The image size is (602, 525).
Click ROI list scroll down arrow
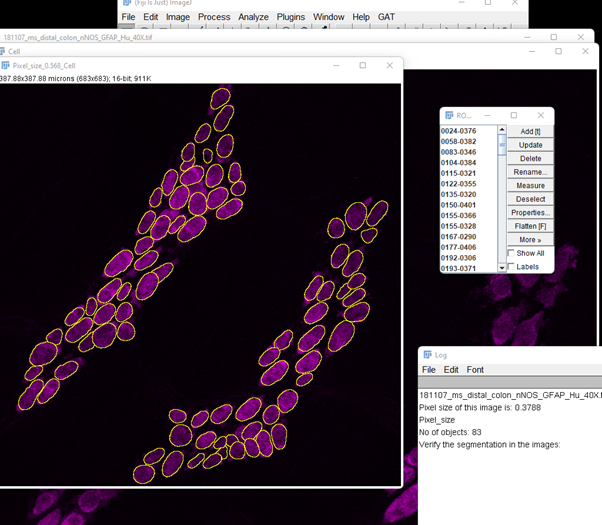pyautogui.click(x=502, y=268)
